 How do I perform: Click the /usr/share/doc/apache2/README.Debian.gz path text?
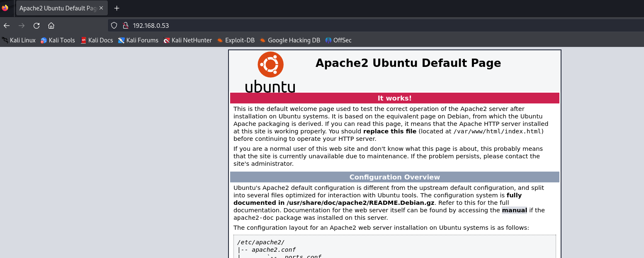click(360, 203)
